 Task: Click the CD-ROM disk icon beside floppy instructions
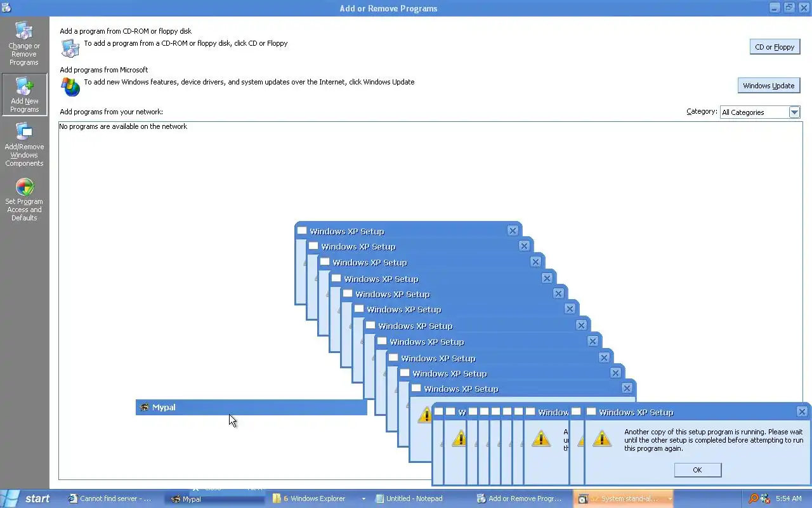coord(70,48)
